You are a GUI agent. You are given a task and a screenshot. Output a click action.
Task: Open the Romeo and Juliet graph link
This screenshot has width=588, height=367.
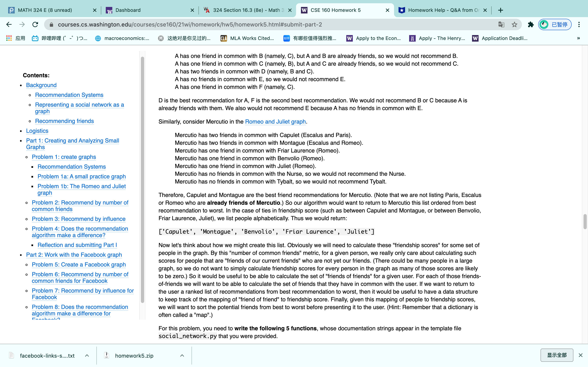(x=275, y=122)
